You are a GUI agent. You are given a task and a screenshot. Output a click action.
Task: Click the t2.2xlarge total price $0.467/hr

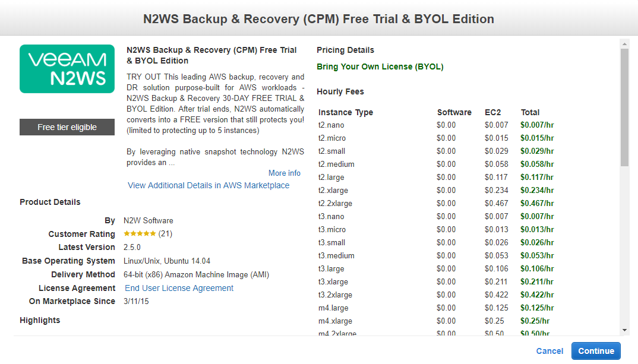tap(537, 204)
